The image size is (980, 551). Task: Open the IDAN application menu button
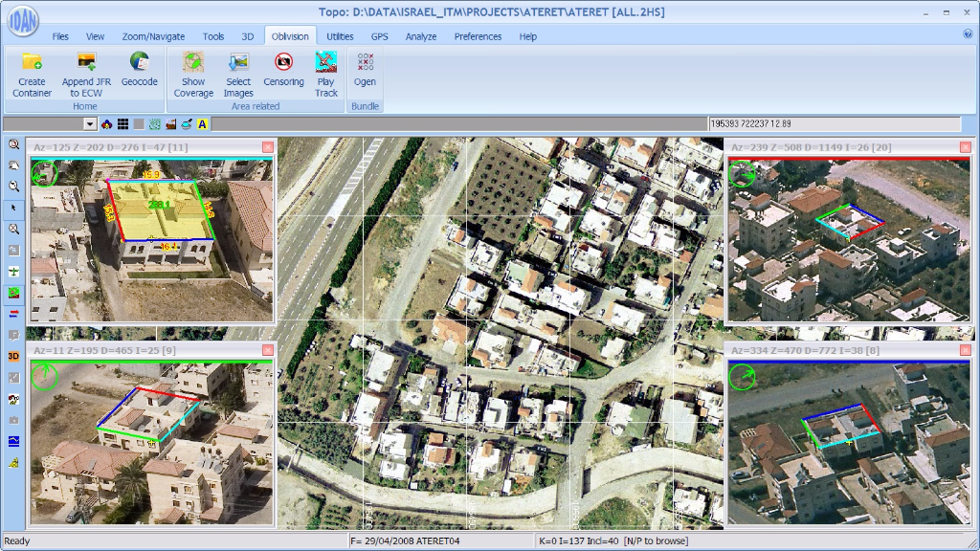click(19, 19)
